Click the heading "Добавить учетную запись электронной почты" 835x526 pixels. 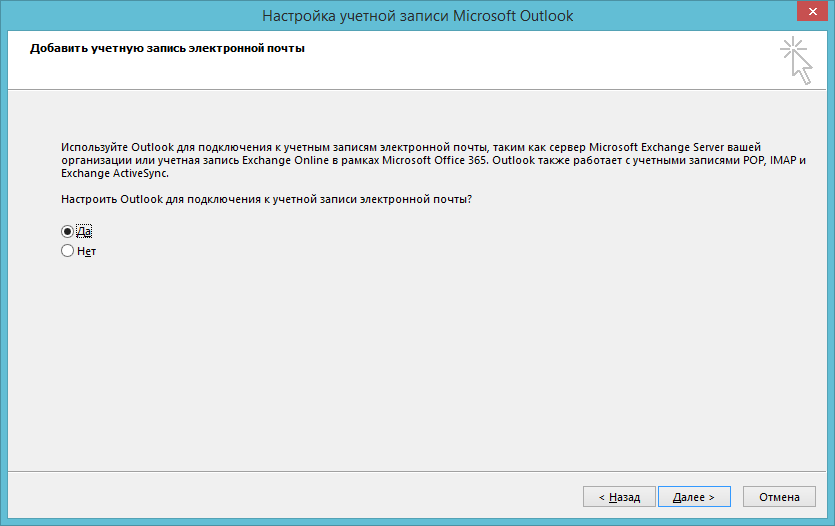click(x=167, y=47)
